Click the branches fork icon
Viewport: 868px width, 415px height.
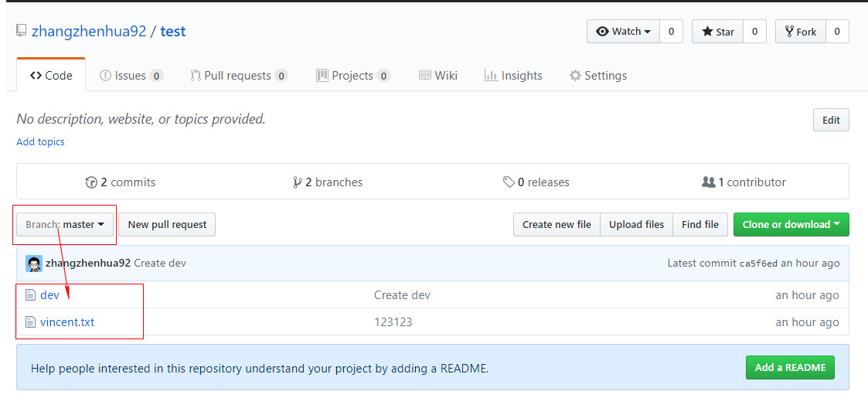coord(298,182)
